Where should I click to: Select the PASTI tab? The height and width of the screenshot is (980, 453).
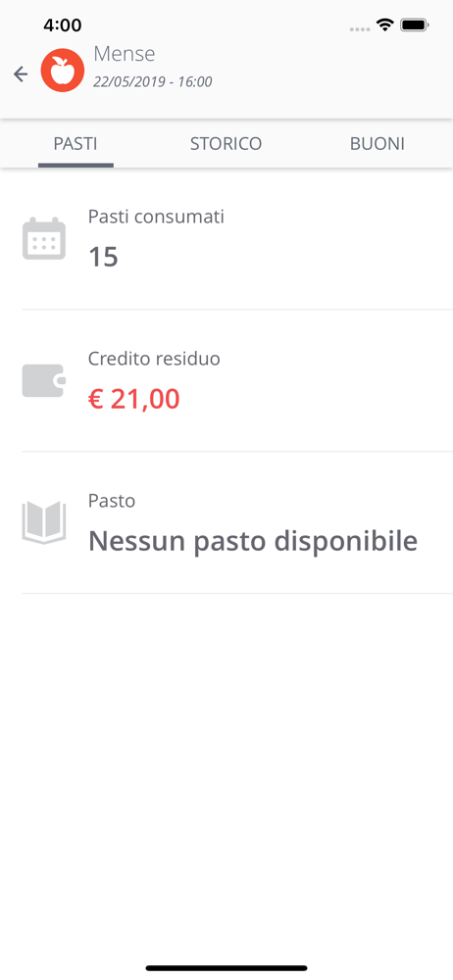pyautogui.click(x=75, y=144)
